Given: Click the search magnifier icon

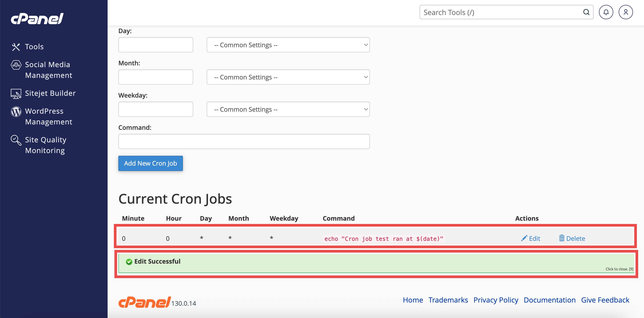Looking at the screenshot, I should [x=586, y=12].
